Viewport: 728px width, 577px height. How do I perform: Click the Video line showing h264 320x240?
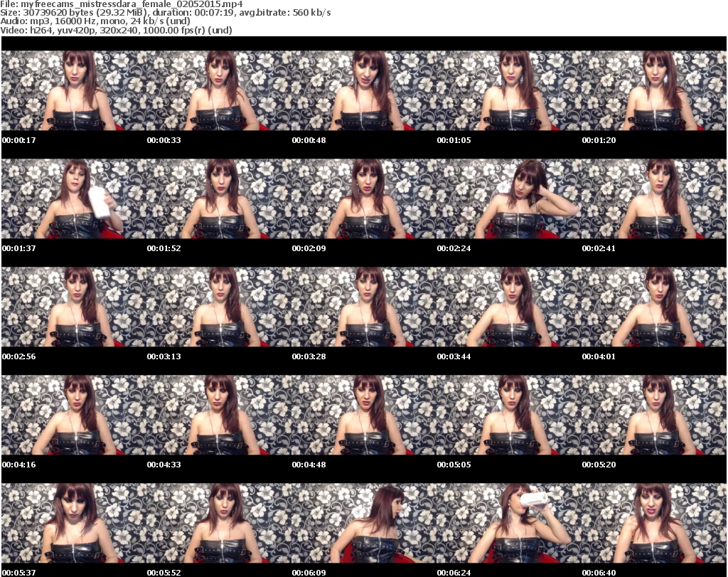pos(116,30)
